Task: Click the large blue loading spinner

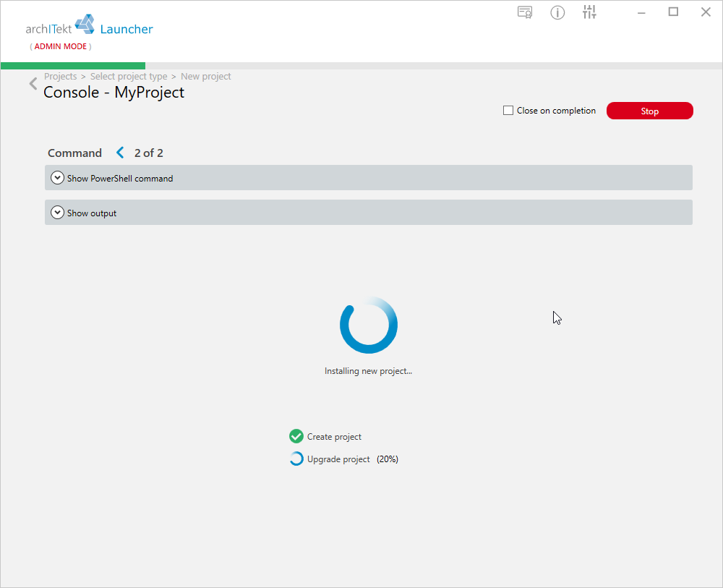Action: coord(369,325)
